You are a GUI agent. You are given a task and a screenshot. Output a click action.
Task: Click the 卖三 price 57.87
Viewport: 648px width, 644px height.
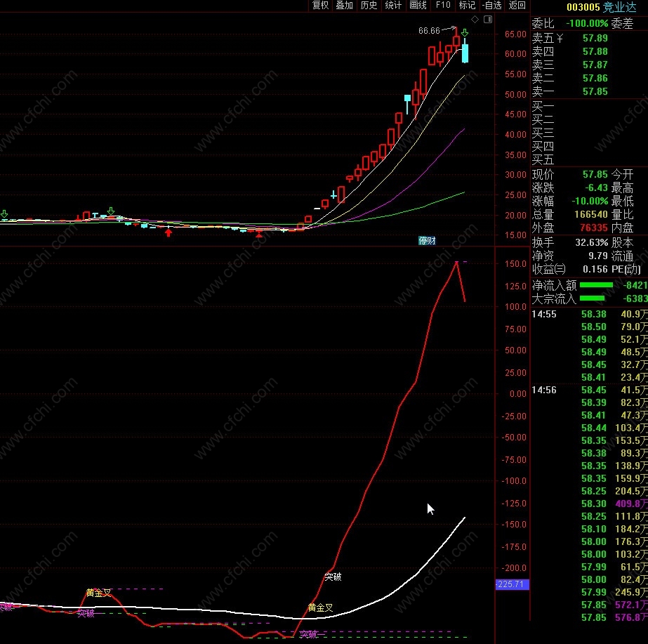tap(595, 65)
